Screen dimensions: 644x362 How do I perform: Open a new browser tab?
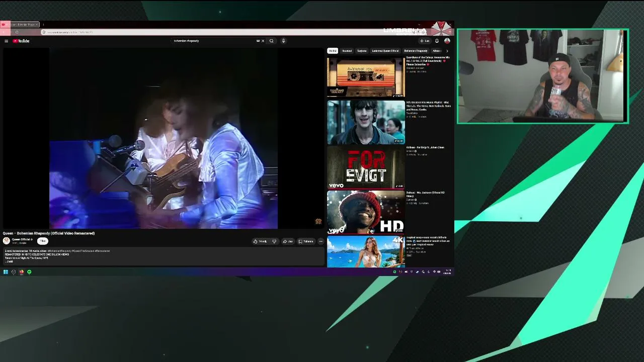(x=43, y=24)
